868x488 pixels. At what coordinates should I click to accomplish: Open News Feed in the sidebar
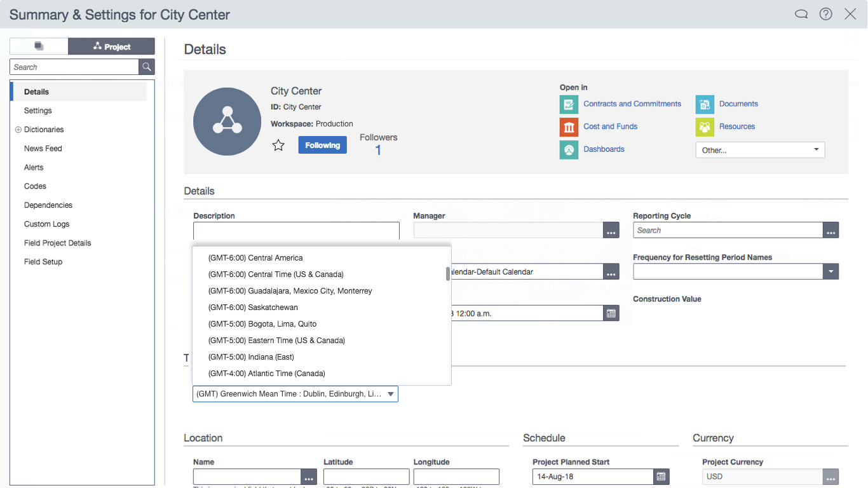click(43, 149)
